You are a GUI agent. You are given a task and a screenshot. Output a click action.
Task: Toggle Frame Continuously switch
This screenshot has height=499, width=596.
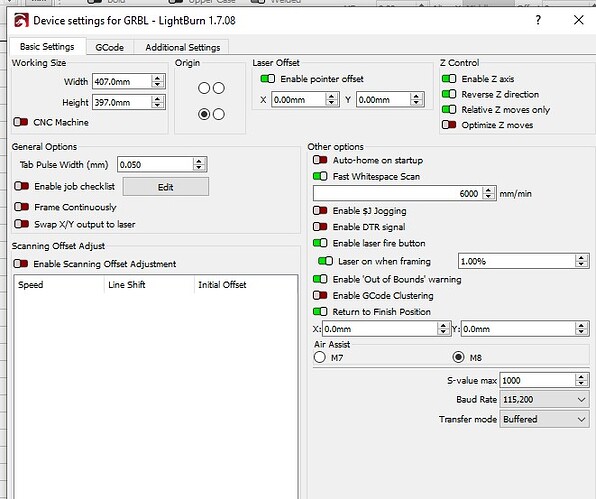[x=22, y=207]
